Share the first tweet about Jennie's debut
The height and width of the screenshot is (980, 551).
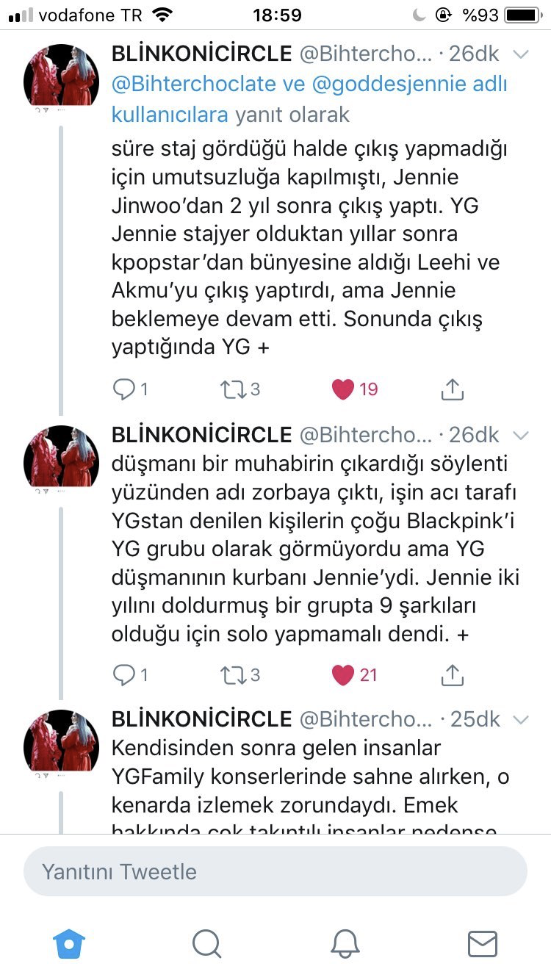pyautogui.click(x=453, y=389)
